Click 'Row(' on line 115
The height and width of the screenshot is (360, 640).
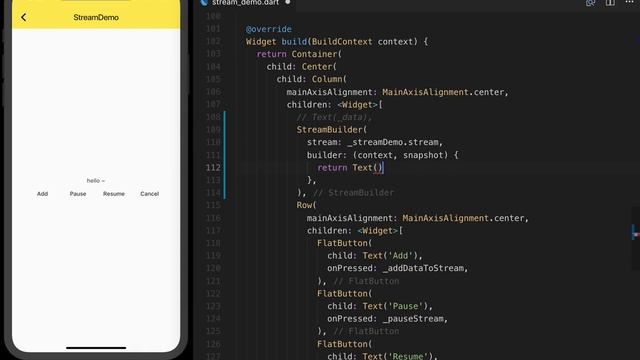point(307,205)
